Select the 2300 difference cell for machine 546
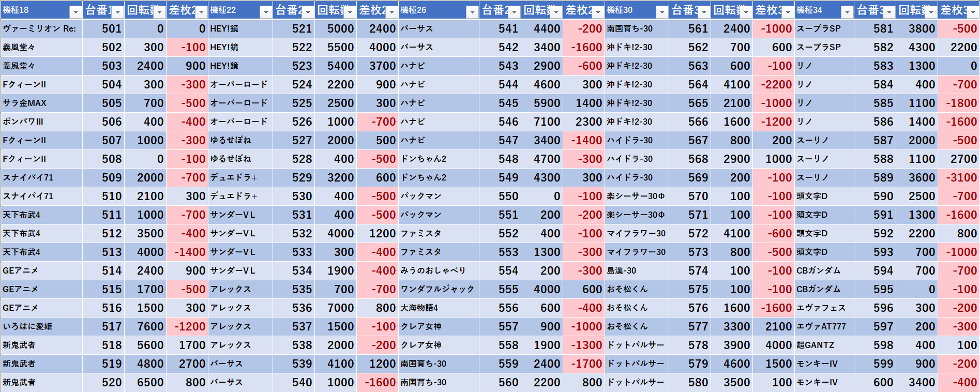 click(x=584, y=122)
